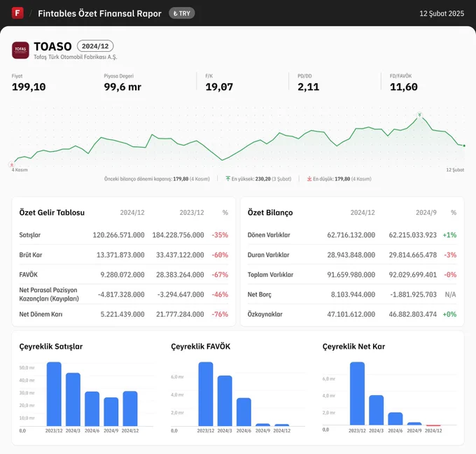Image resolution: width=476 pixels, height=454 pixels.
Task: Click the Özkaynaklar value 47.101.612.000
Action: pos(351,315)
